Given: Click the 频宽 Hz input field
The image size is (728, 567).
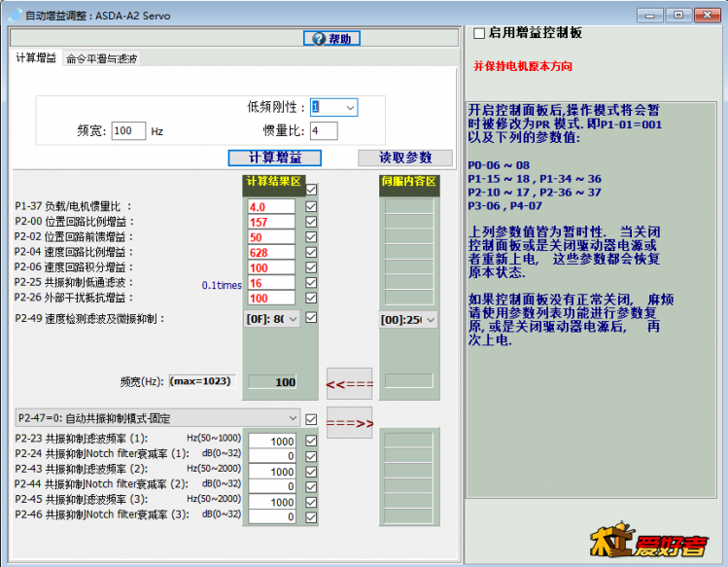Looking at the screenshot, I should pyautogui.click(x=128, y=130).
